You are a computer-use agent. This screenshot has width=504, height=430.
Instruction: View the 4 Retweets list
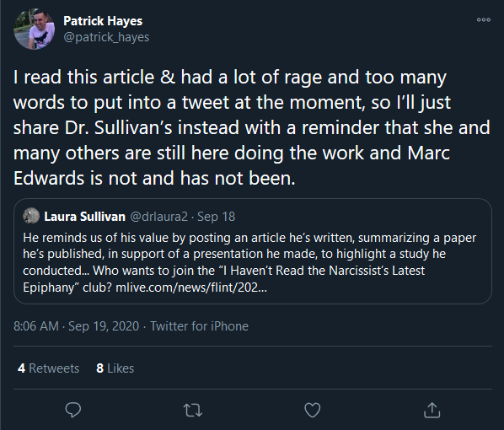click(49, 368)
